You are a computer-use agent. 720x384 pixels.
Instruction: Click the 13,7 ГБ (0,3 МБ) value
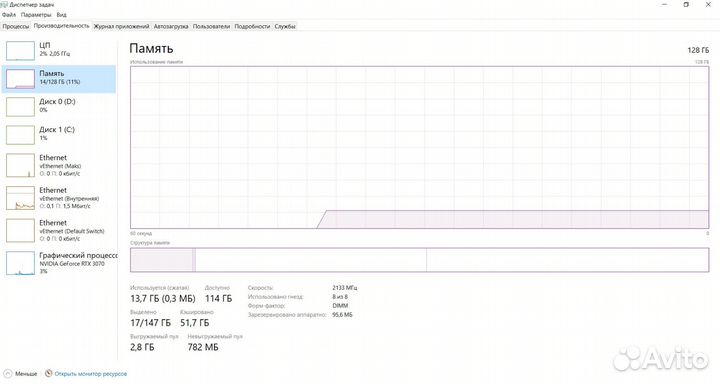163,299
